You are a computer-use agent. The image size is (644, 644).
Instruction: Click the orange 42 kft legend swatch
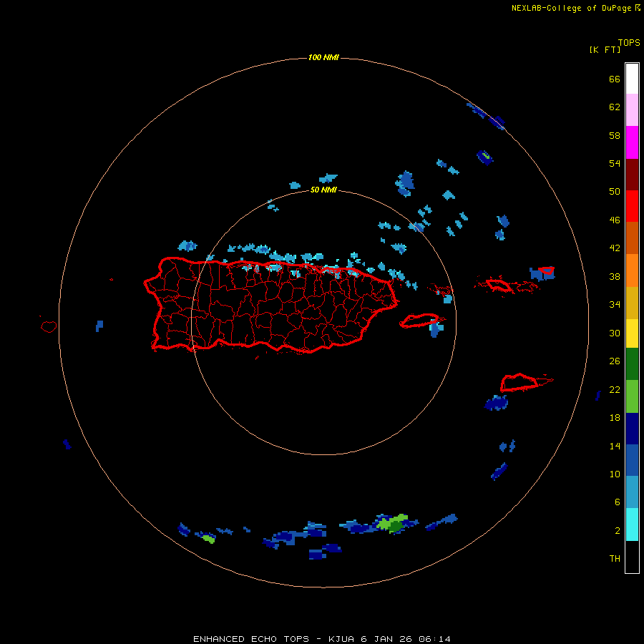(632, 270)
